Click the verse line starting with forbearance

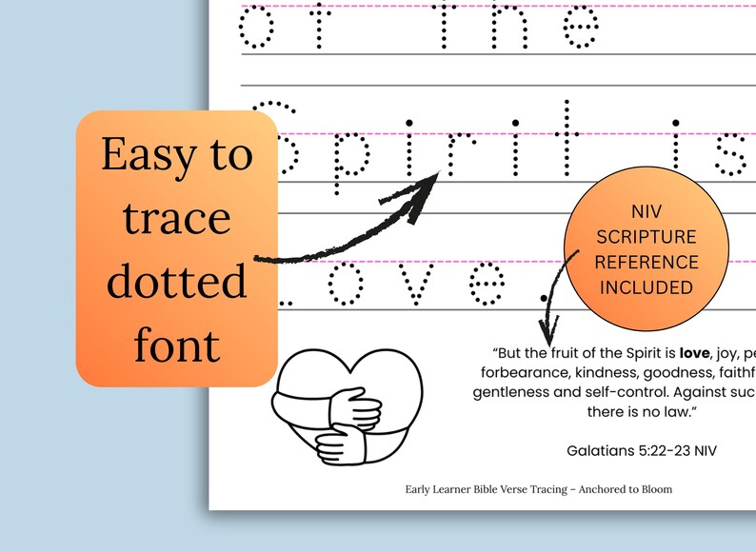pyautogui.click(x=618, y=373)
